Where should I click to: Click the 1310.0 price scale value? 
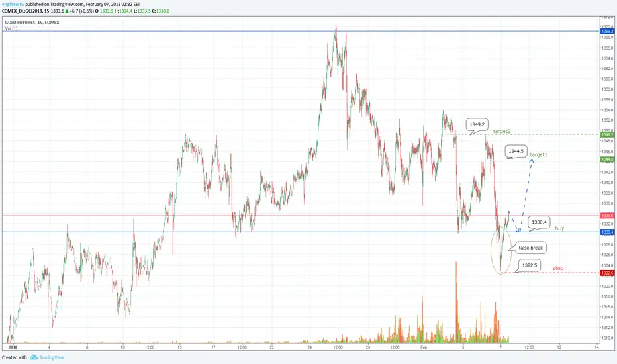[x=607, y=338]
